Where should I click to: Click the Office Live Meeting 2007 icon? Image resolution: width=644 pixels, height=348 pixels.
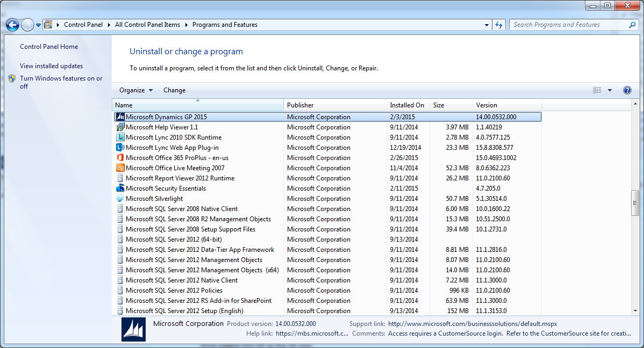pos(120,168)
